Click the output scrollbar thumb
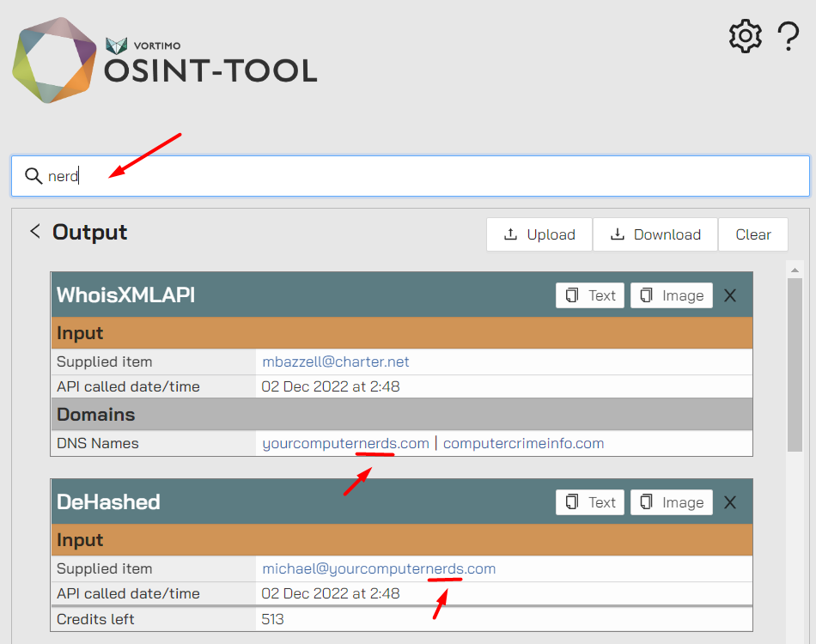This screenshot has width=816, height=644. (x=795, y=365)
